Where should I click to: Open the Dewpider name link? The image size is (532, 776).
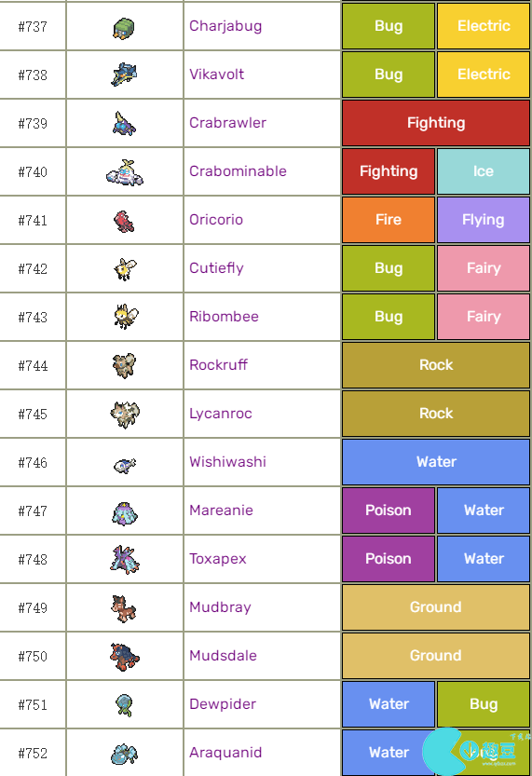click(x=222, y=704)
